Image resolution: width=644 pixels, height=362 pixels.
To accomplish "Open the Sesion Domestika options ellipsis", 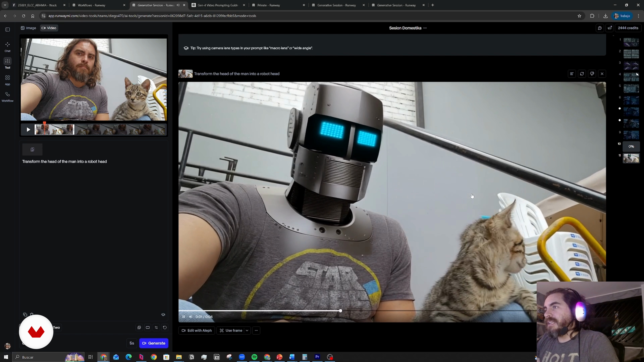I will point(425,28).
